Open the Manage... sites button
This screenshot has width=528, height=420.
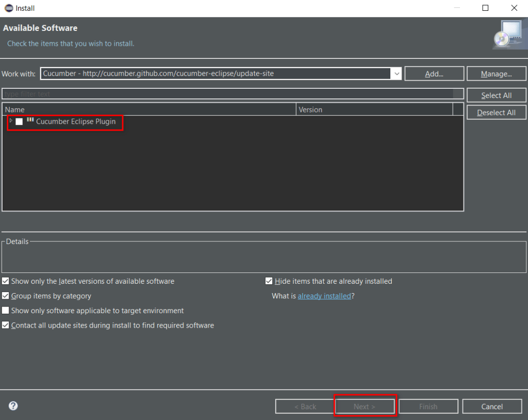(496, 74)
